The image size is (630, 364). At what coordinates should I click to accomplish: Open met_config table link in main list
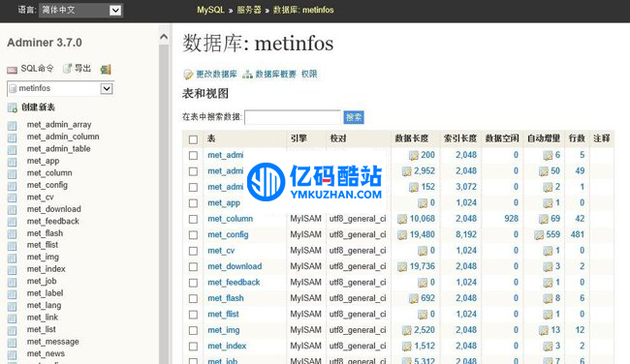[228, 234]
